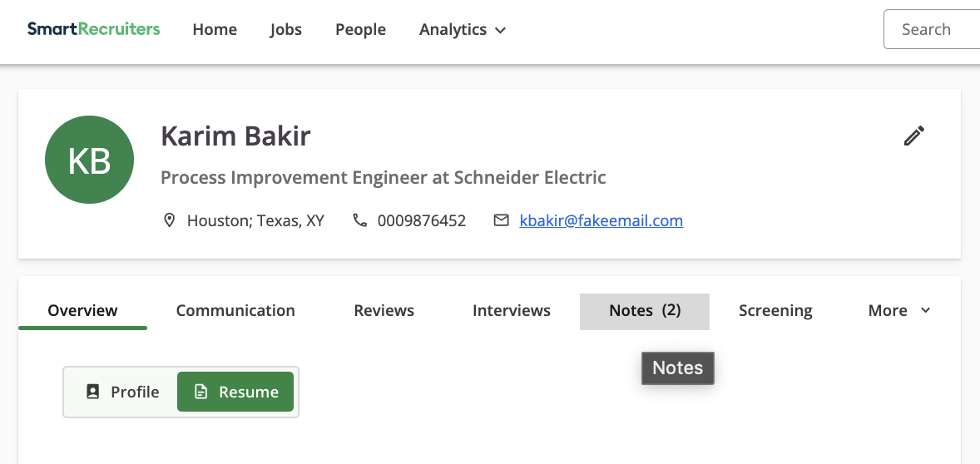The height and width of the screenshot is (464, 980).
Task: Click in the Search input field
Action: [x=931, y=29]
